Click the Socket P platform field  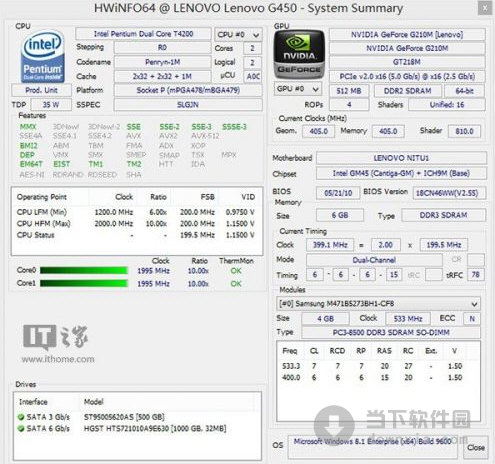188,90
